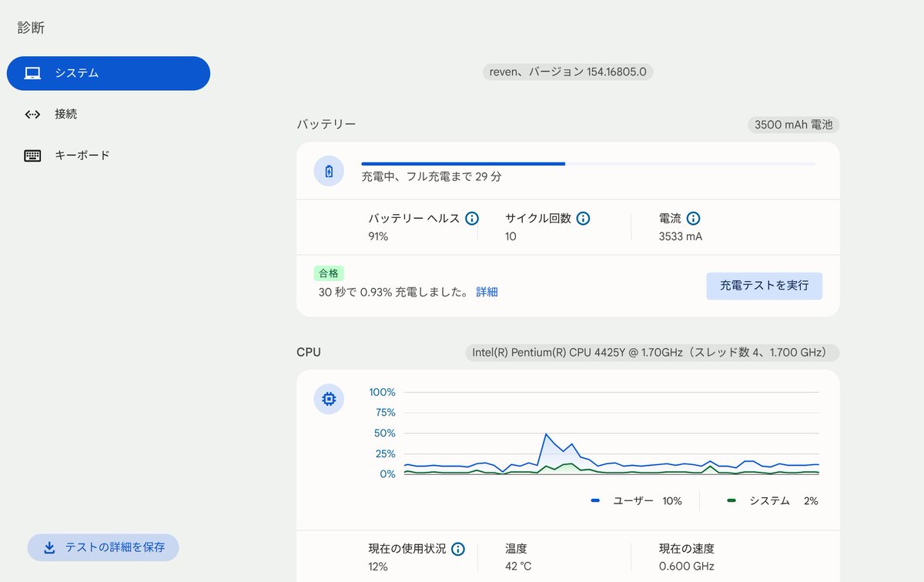Screen dimensions: 924x582
Task: Click the Intel Pentium CPU 4425Y chip
Action: (x=652, y=353)
